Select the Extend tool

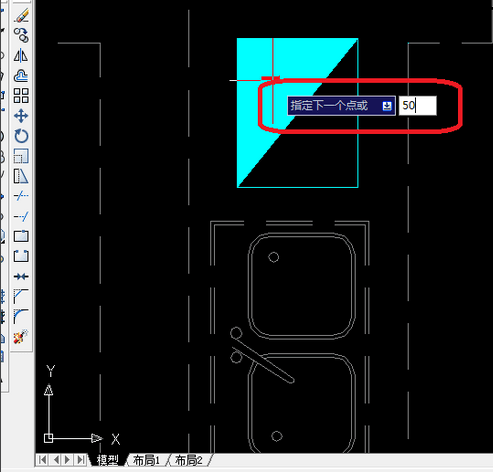(21, 217)
